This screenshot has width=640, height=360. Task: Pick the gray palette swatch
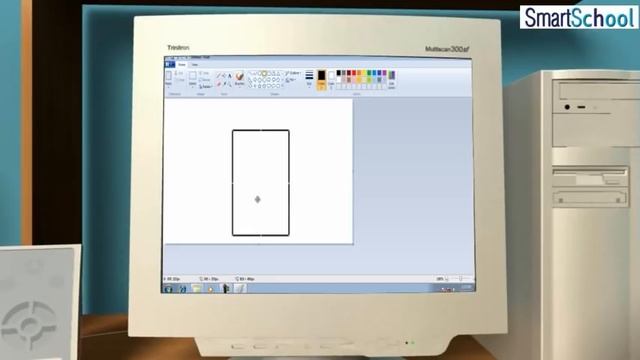(x=344, y=73)
